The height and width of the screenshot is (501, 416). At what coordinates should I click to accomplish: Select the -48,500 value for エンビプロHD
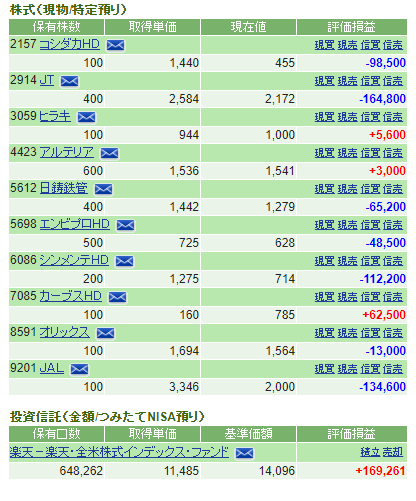386,243
